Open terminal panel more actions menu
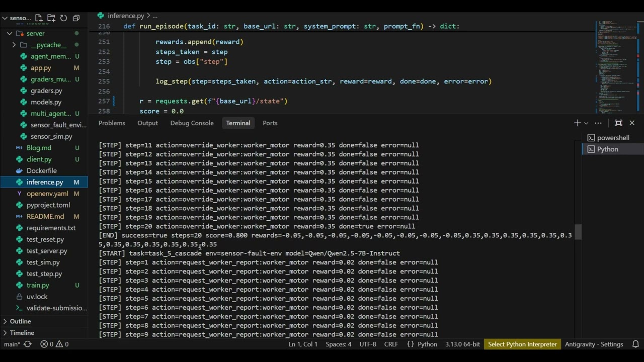The image size is (644, 362). tap(598, 123)
